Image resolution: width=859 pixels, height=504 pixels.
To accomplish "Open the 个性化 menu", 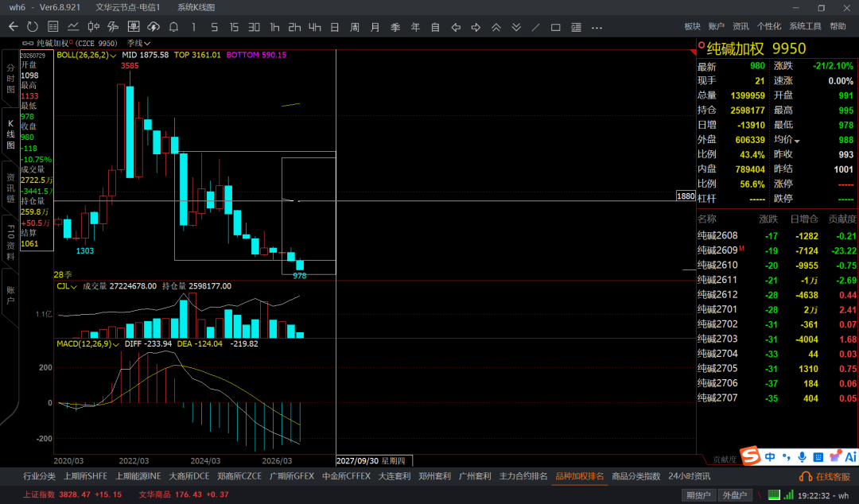I will [769, 26].
